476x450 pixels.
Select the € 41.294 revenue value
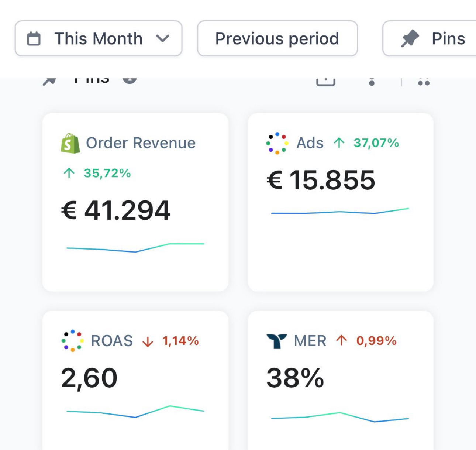click(115, 210)
